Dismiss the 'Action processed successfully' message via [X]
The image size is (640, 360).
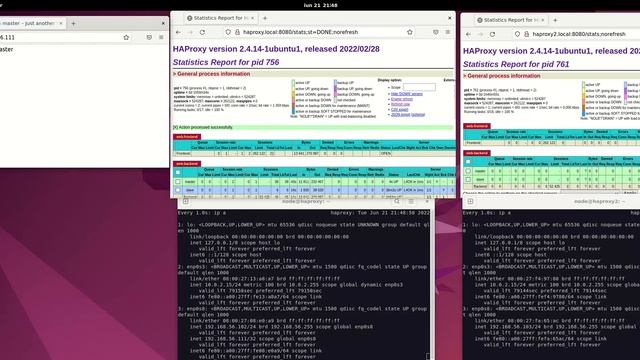point(175,127)
